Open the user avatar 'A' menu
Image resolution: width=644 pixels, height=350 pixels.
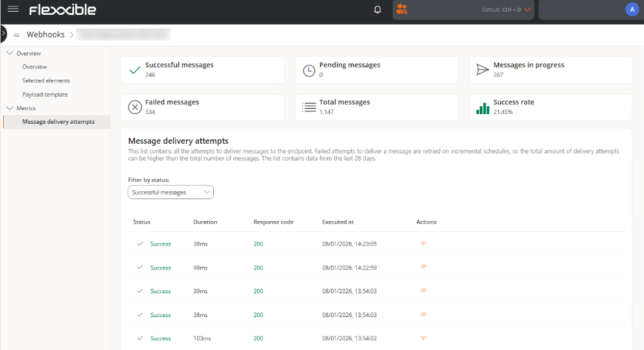tap(630, 9)
